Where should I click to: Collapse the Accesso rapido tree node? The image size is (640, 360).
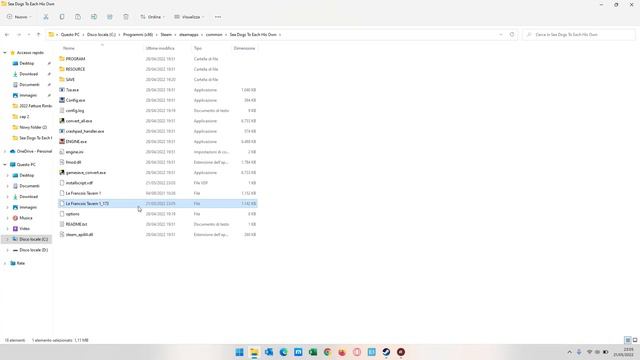click(5, 53)
